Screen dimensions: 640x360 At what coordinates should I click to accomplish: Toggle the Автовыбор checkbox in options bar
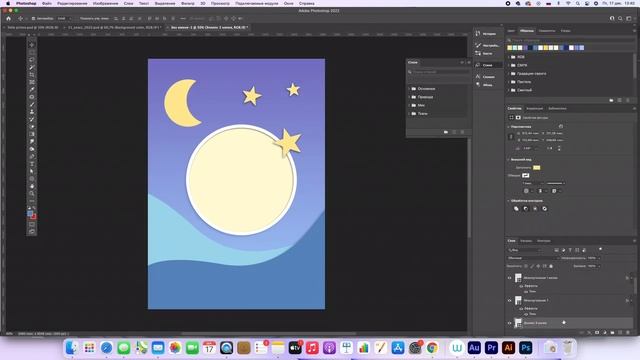33,18
